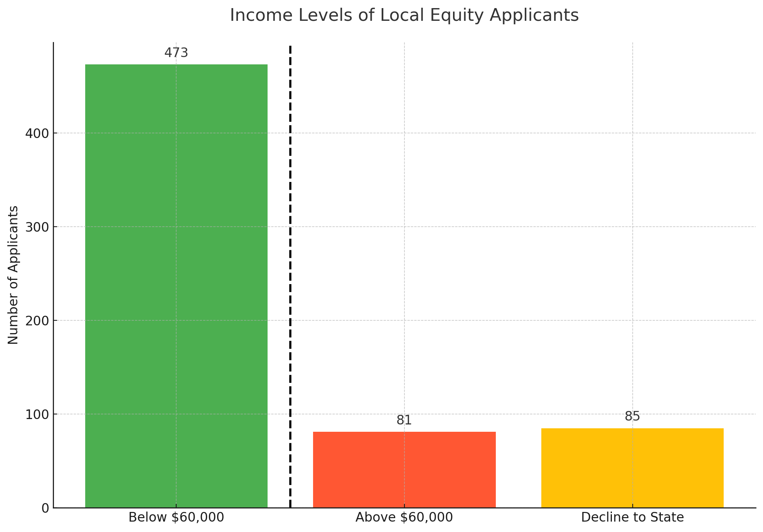This screenshot has height=532, width=763.
Task: Click the 300 y-axis tick label
Action: (x=37, y=227)
